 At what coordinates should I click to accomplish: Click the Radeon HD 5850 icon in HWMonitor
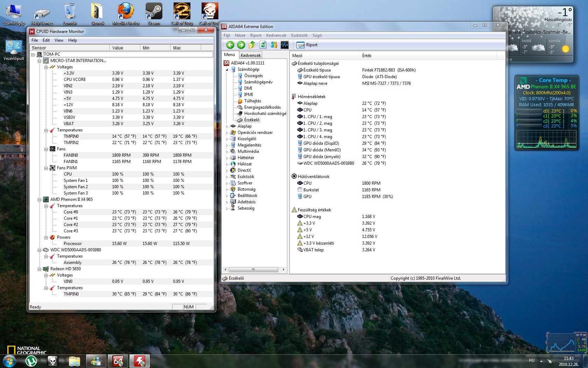pyautogui.click(x=45, y=269)
